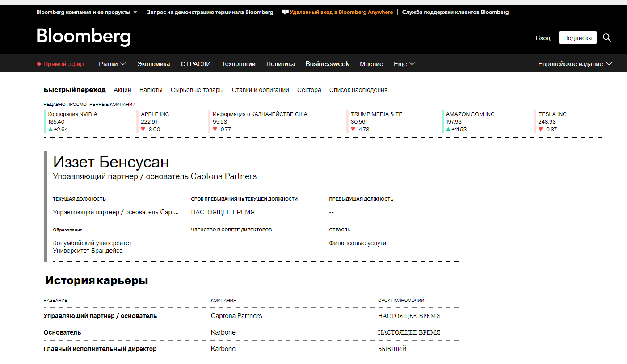The image size is (627, 364).
Task: Select Валюты quick link
Action: [x=151, y=90]
